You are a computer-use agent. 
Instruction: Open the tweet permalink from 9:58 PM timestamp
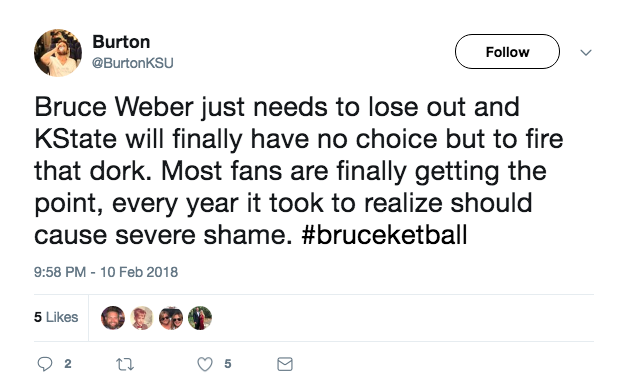(x=60, y=272)
